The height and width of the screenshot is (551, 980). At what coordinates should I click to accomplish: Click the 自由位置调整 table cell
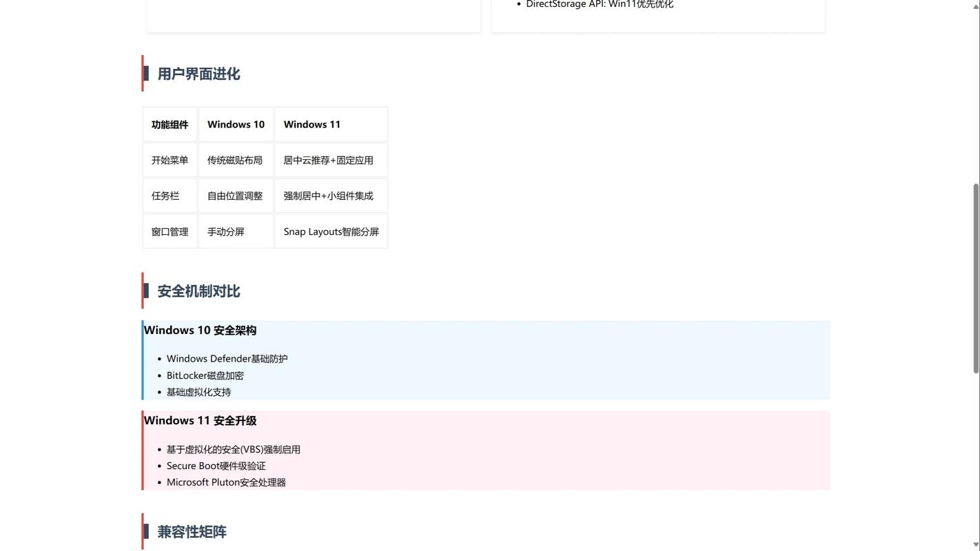coord(235,195)
